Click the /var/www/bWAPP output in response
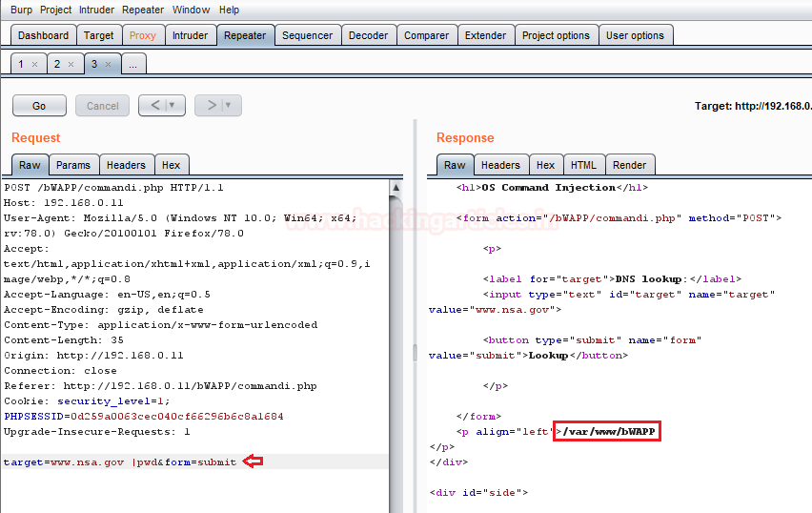 (608, 432)
